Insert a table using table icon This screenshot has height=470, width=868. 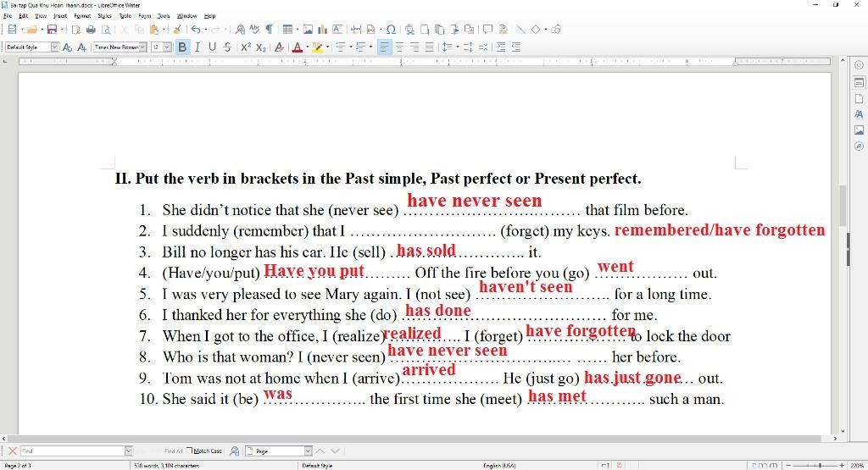pos(287,30)
